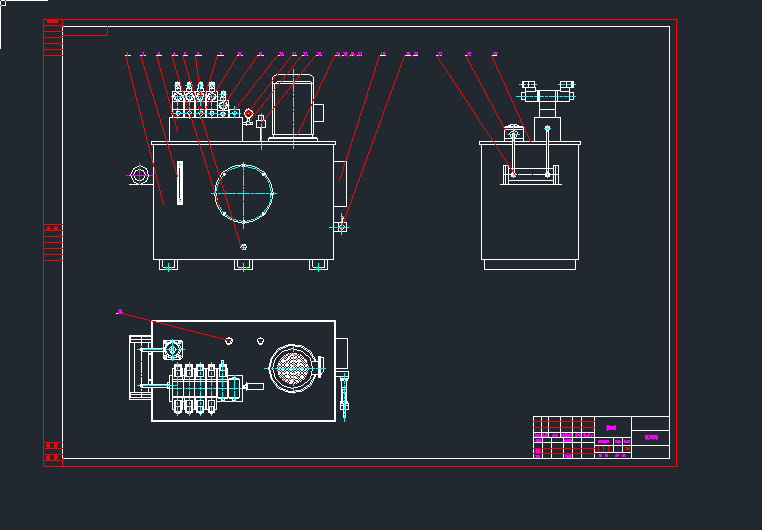Screen dimensions: 762x530
Task: Click the electric motor in front view
Action: tap(294, 106)
